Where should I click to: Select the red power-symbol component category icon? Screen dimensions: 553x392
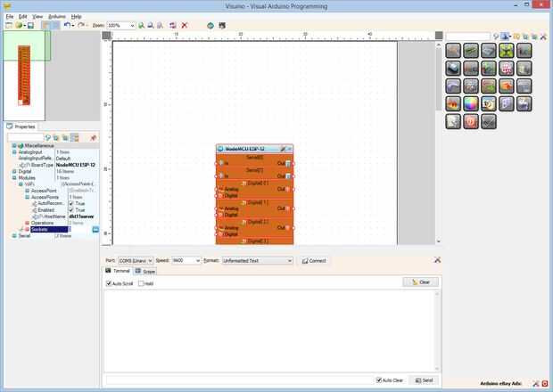[471, 121]
